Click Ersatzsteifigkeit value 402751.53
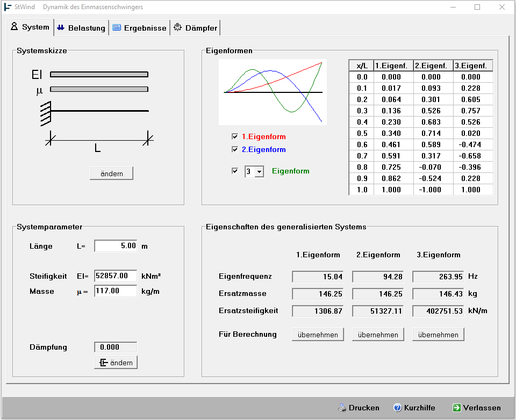The width and height of the screenshot is (516, 420). click(439, 311)
